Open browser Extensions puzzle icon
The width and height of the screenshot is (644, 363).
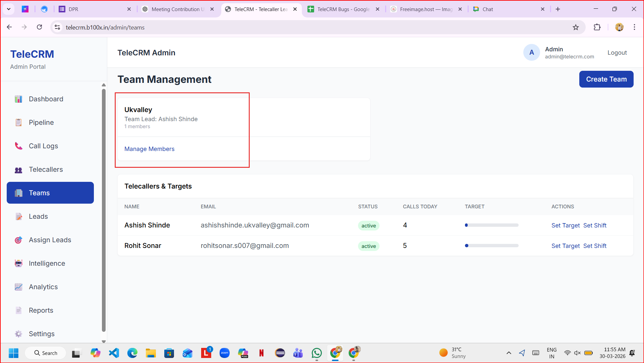tap(597, 28)
